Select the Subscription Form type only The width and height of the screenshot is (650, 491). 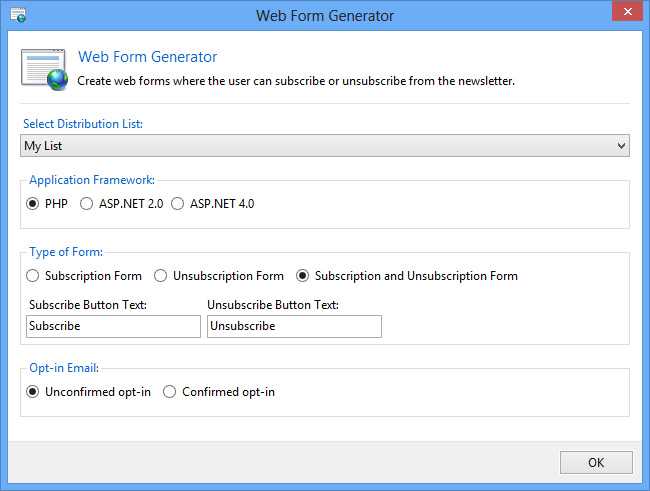tap(34, 276)
